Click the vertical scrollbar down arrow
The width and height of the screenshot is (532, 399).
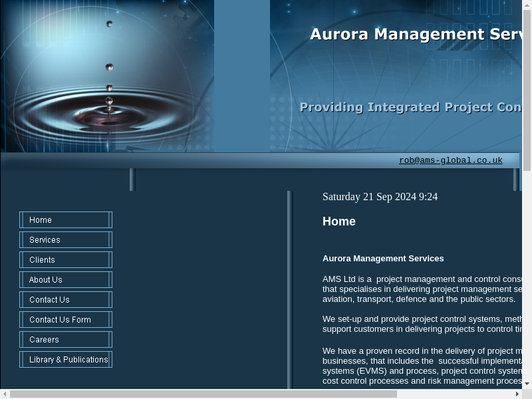click(527, 384)
